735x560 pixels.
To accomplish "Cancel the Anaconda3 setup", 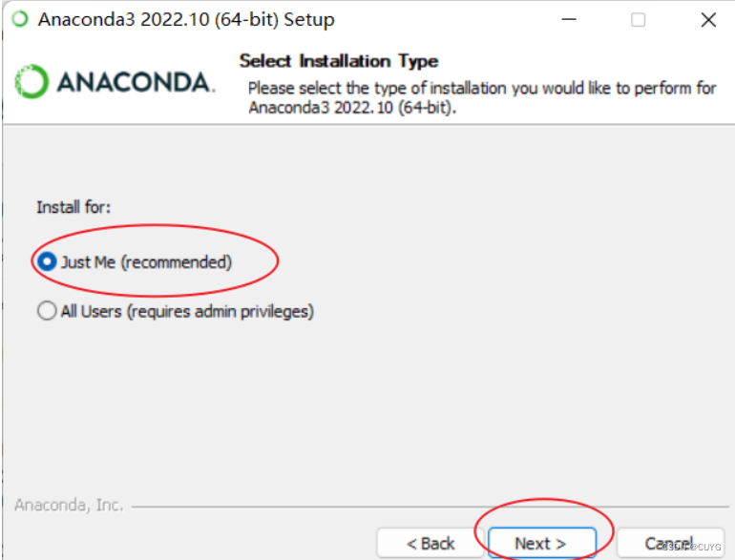I will (671, 543).
